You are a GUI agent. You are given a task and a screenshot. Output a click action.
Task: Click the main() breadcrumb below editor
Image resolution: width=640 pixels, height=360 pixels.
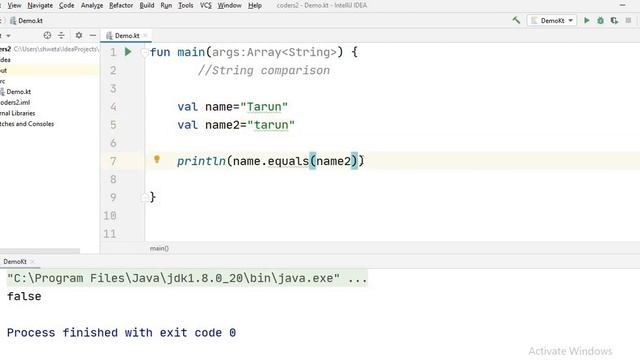159,248
